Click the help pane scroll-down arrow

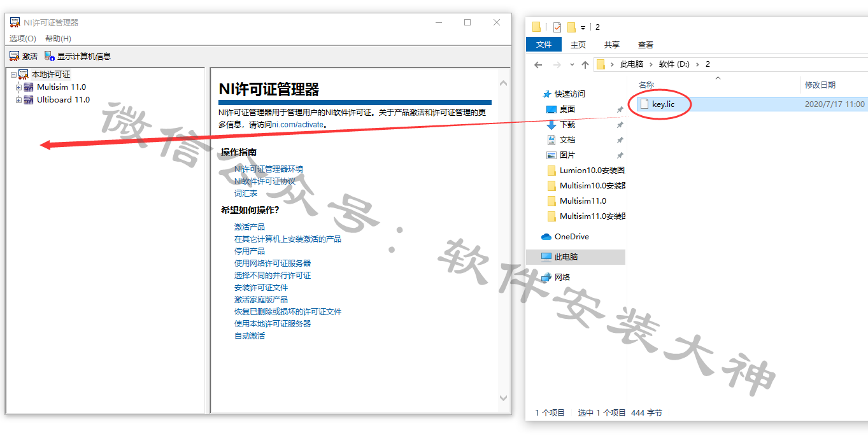point(504,398)
